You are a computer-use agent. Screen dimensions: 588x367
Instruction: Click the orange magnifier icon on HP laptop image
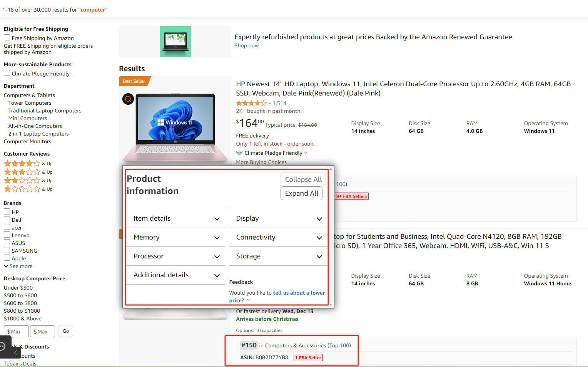point(128,99)
